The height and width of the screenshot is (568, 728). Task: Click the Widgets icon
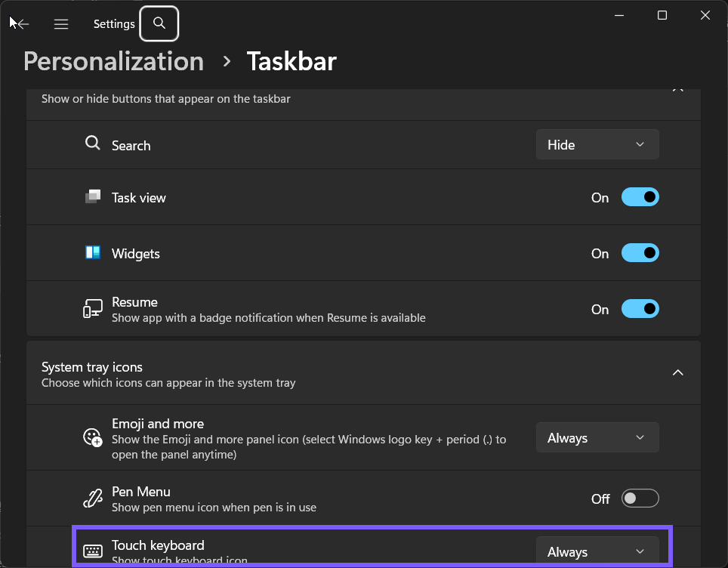click(x=93, y=252)
